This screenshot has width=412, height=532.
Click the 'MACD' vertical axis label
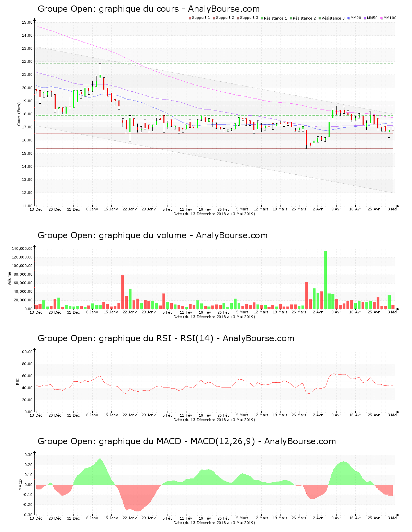tap(20, 485)
